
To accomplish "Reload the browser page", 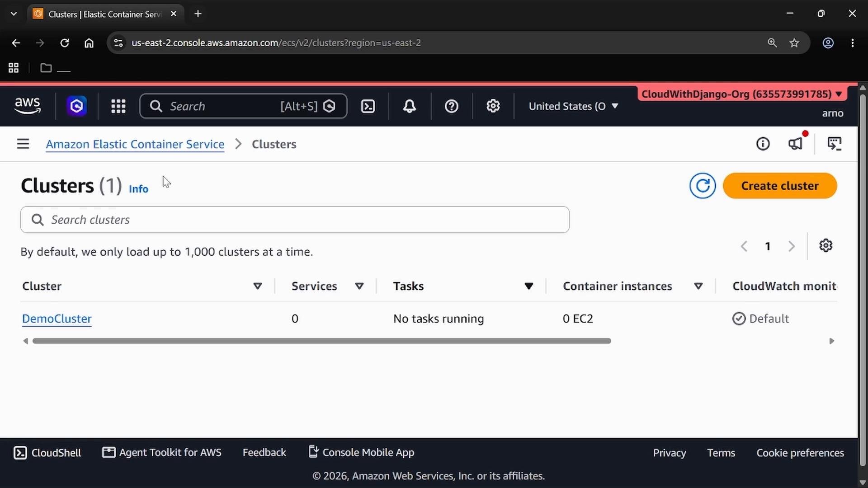I will [x=65, y=43].
